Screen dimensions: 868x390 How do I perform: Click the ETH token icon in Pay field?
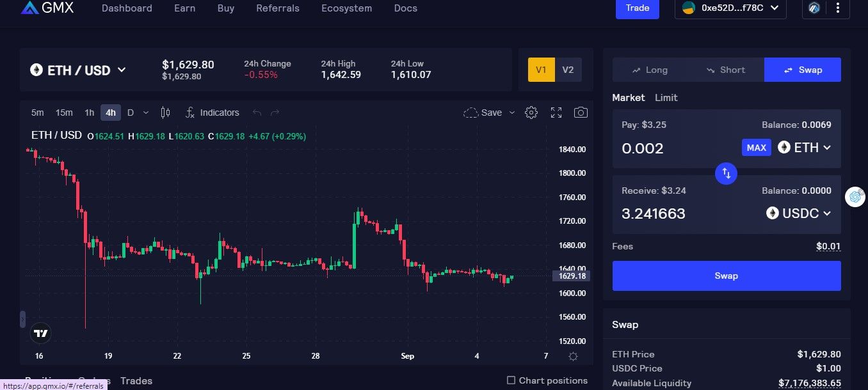(784, 148)
